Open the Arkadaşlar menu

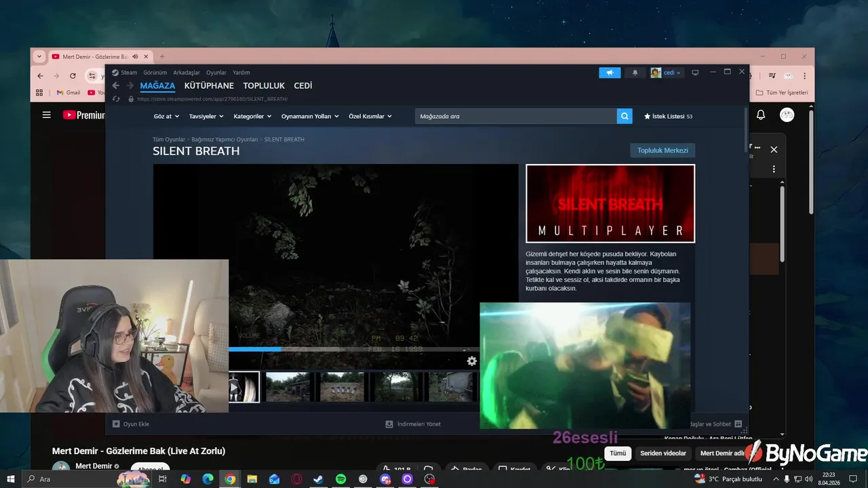tap(186, 73)
